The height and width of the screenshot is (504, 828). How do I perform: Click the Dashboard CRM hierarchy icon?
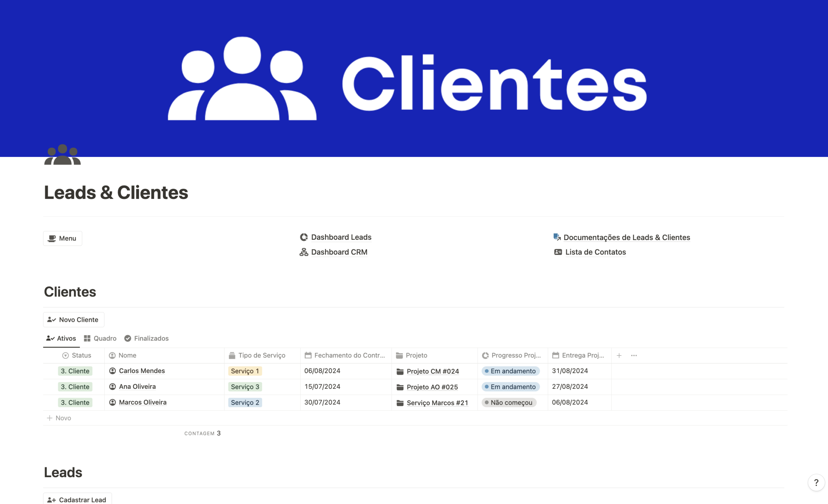point(304,252)
